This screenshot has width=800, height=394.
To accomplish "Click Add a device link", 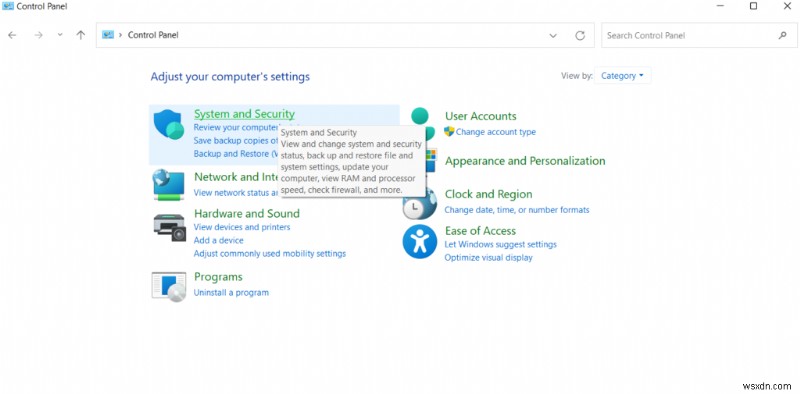I will [x=218, y=240].
